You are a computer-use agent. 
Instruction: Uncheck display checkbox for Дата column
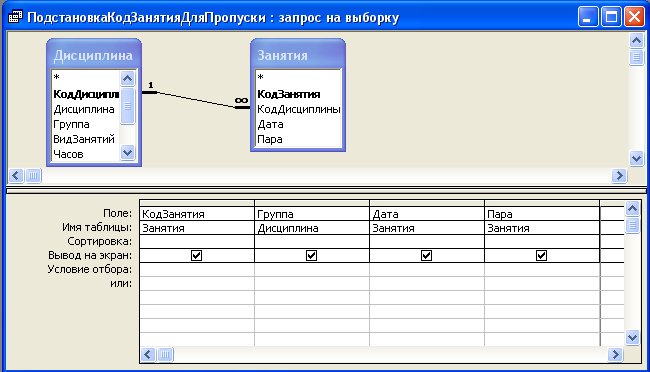[426, 255]
